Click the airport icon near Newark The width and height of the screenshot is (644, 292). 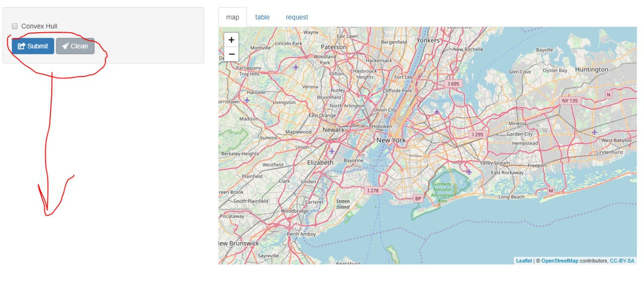[x=332, y=151]
